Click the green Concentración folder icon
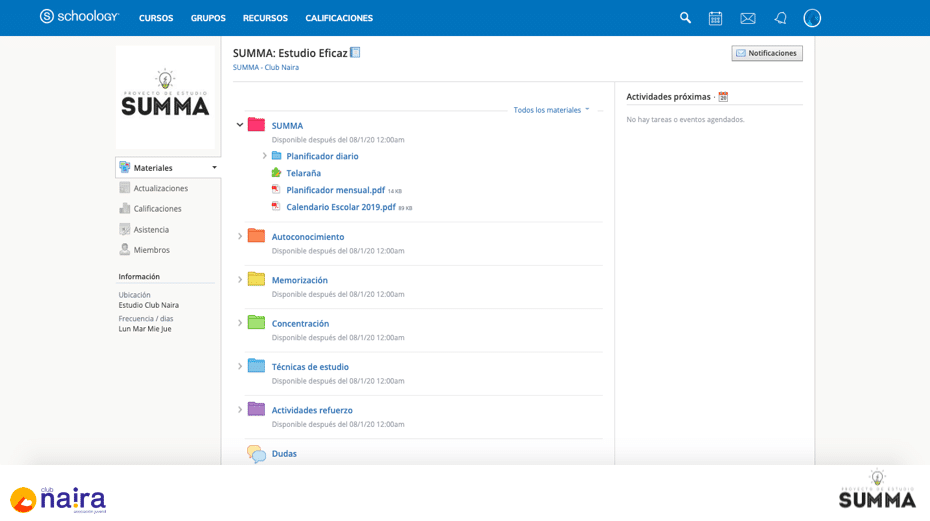930x521 pixels. [x=256, y=322]
